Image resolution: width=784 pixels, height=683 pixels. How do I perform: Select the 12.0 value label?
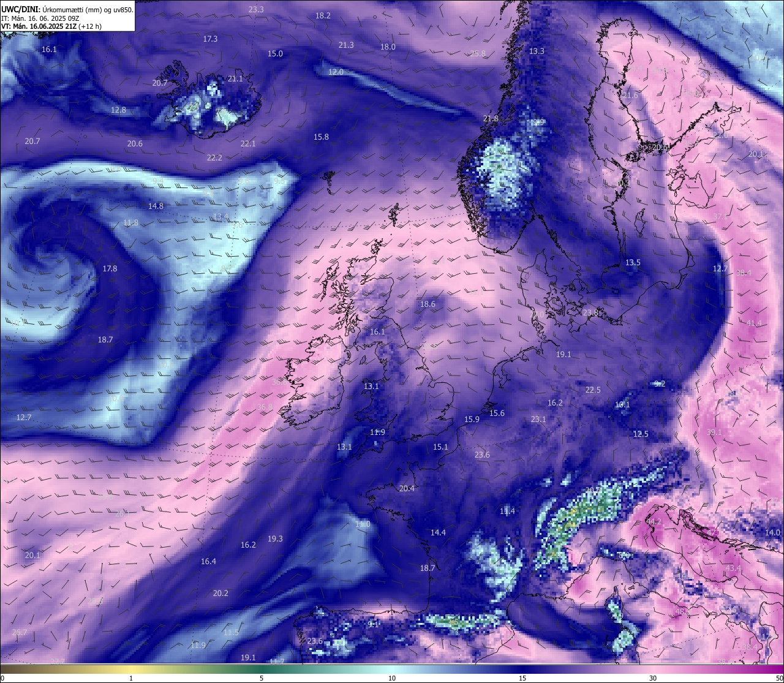pos(336,72)
